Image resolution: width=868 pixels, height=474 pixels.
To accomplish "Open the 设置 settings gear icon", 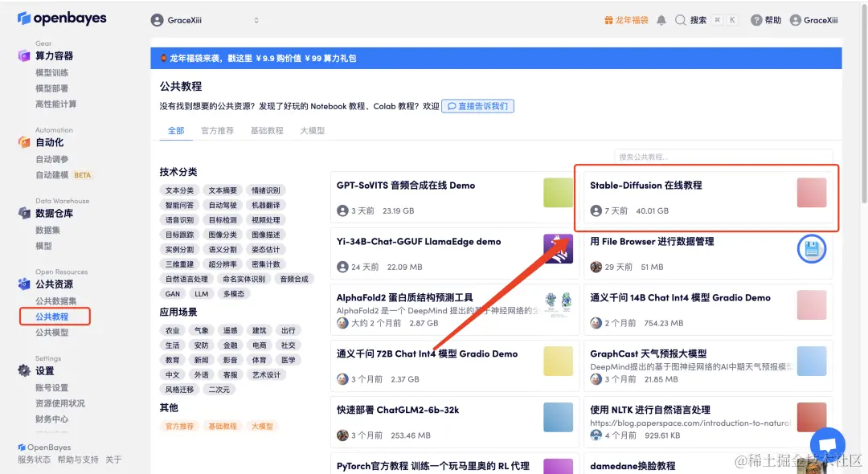I will coord(24,370).
